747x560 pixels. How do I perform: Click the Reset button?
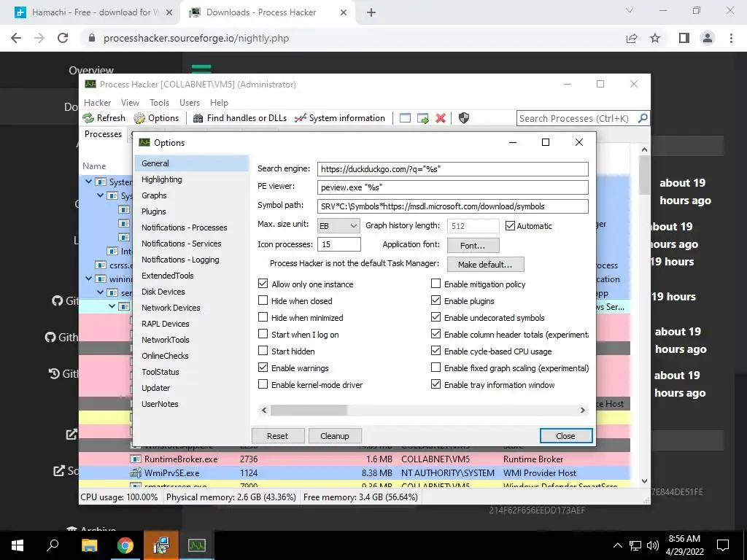tap(278, 436)
